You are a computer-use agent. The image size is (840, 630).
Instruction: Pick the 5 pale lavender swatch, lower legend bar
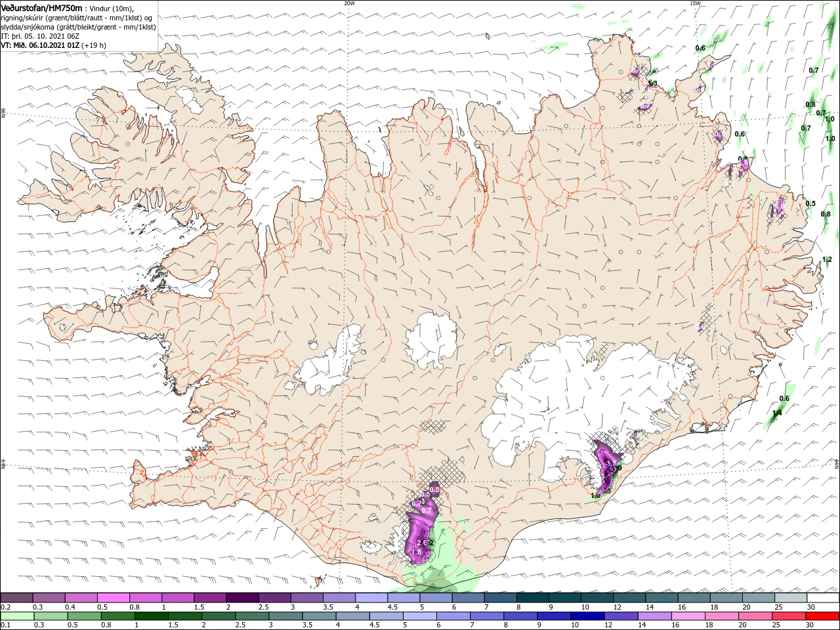pos(420,616)
